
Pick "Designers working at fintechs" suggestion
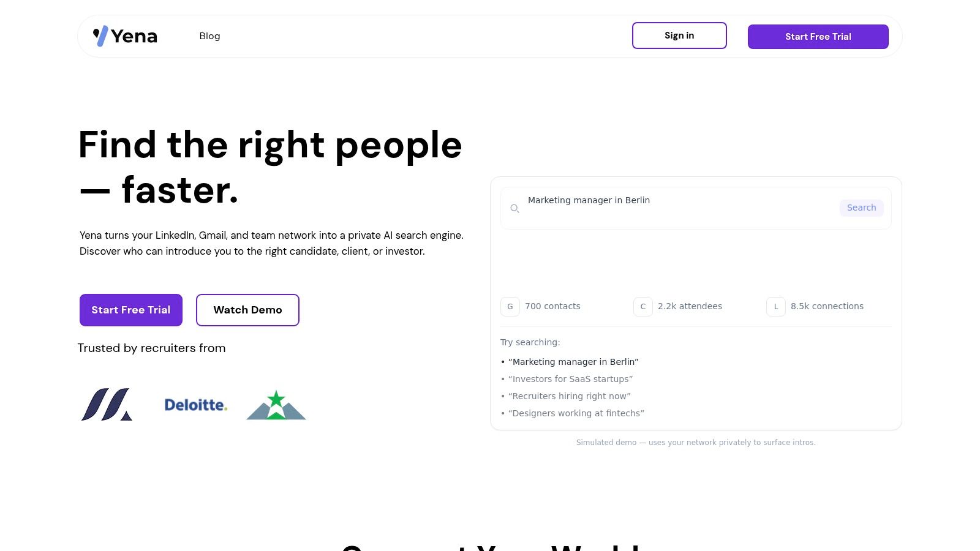576,413
